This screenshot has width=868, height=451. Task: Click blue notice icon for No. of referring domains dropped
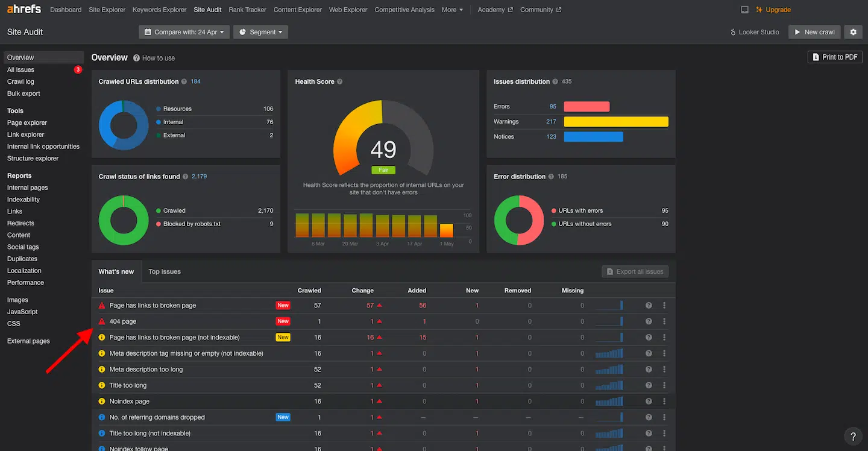tap(102, 417)
